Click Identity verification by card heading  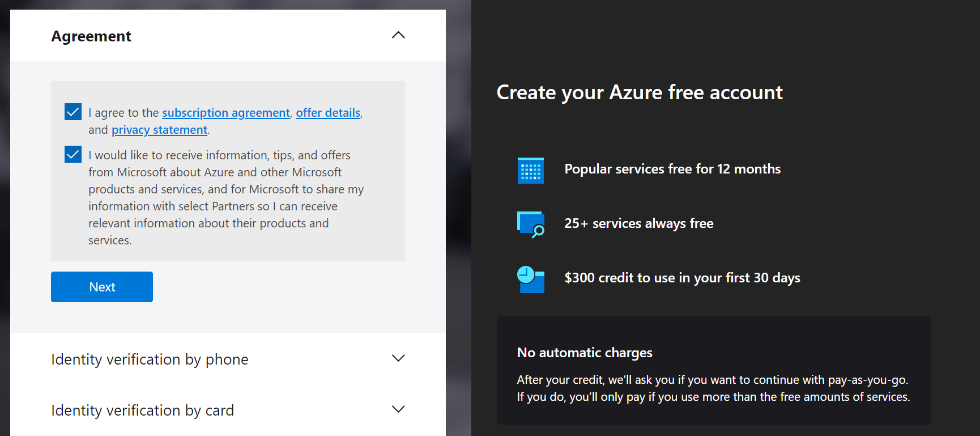[142, 410]
